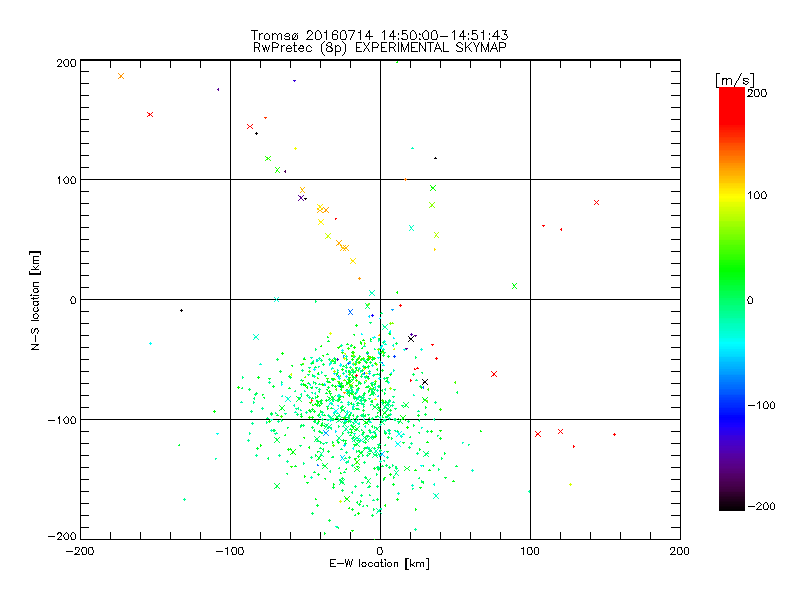Click the y-axis '200' tick label
The height and width of the screenshot is (600, 800).
66,63
